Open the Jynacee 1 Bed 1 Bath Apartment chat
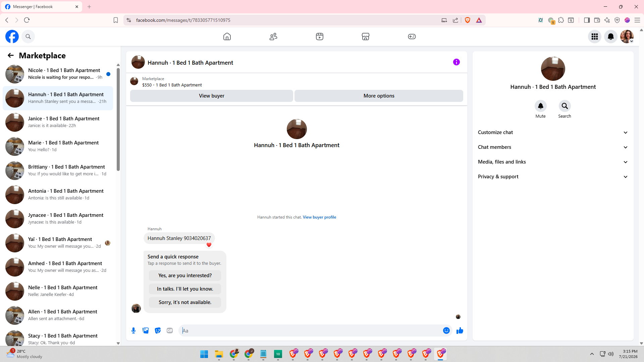Screen dimensions: 644x362 pyautogui.click(x=58, y=219)
